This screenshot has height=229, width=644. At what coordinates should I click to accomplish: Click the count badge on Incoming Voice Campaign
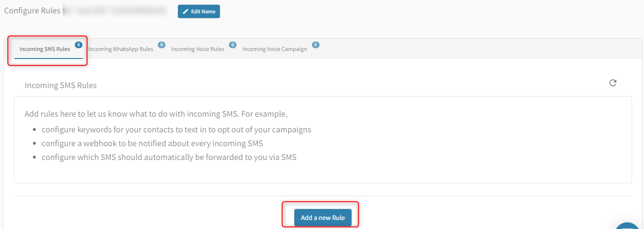click(x=315, y=45)
